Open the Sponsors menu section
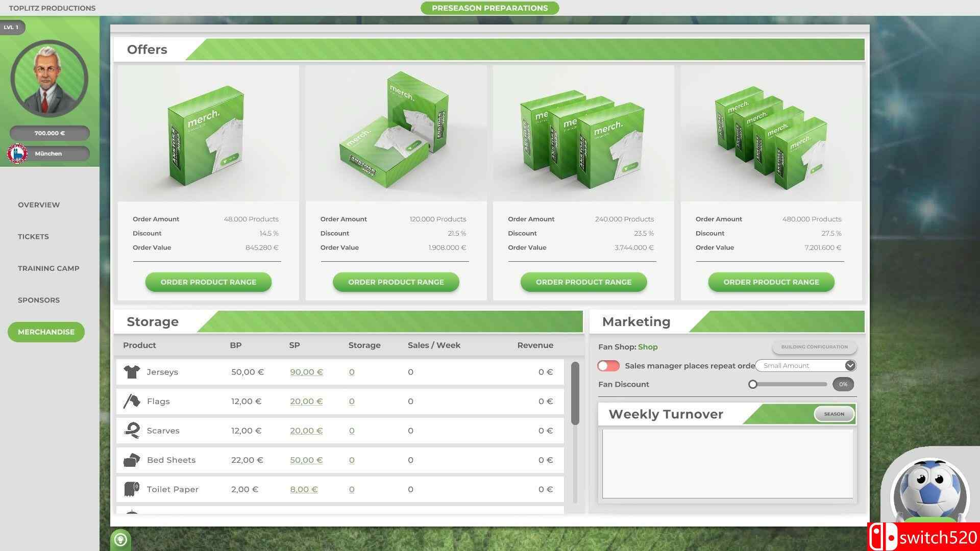 coord(39,300)
